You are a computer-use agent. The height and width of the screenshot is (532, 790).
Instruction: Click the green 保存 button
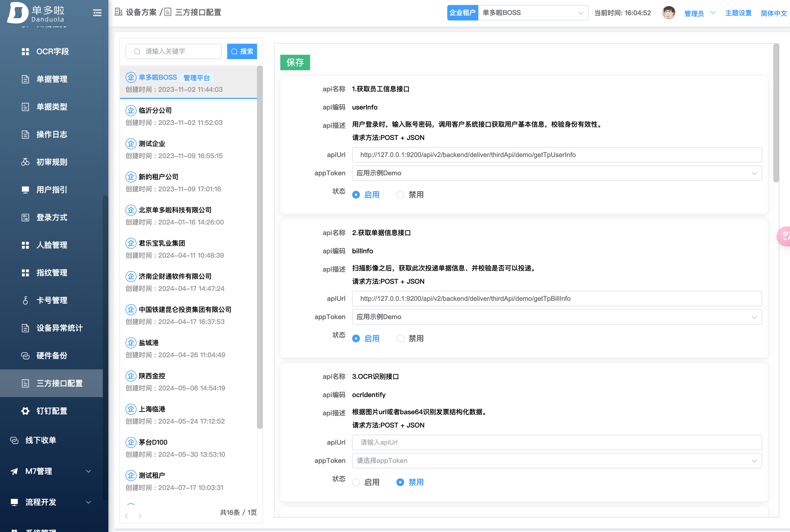(x=295, y=62)
